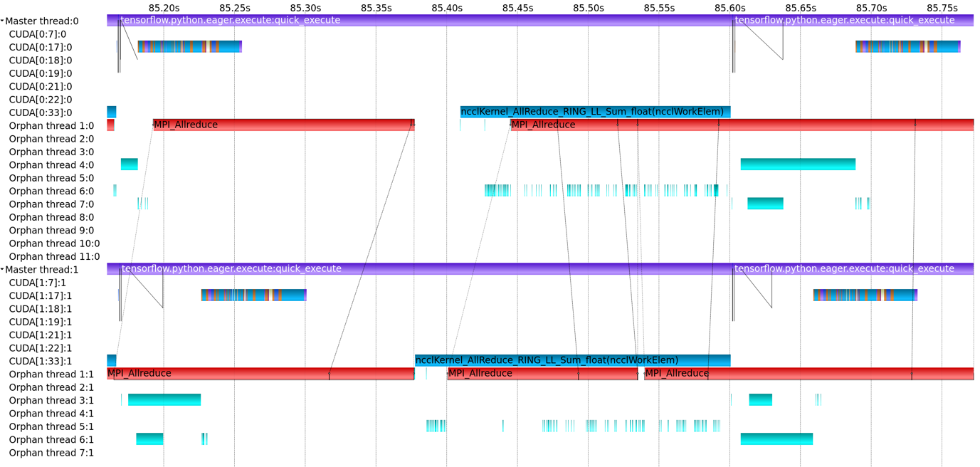This screenshot has width=980, height=467.
Task: Click first kernel cluster on CUDA[1:17]:1 row
Action: point(253,295)
